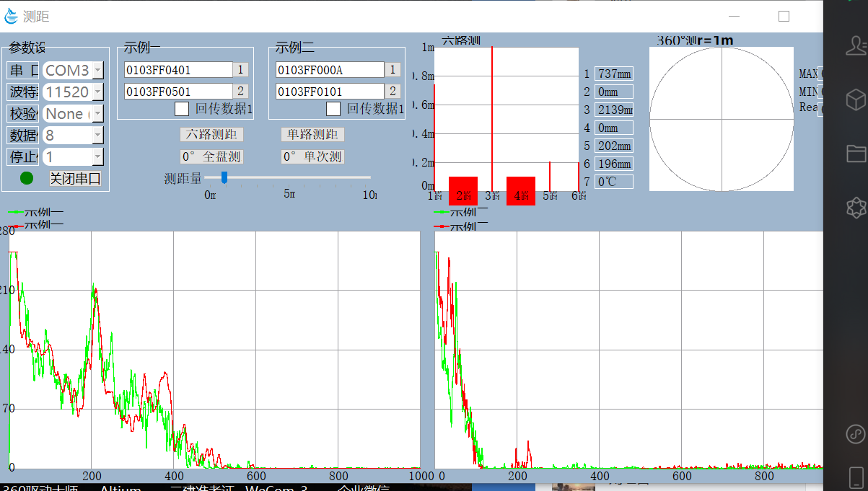Enable 回传数据1 checkbox under 示例一
This screenshot has width=868, height=491.
[183, 109]
